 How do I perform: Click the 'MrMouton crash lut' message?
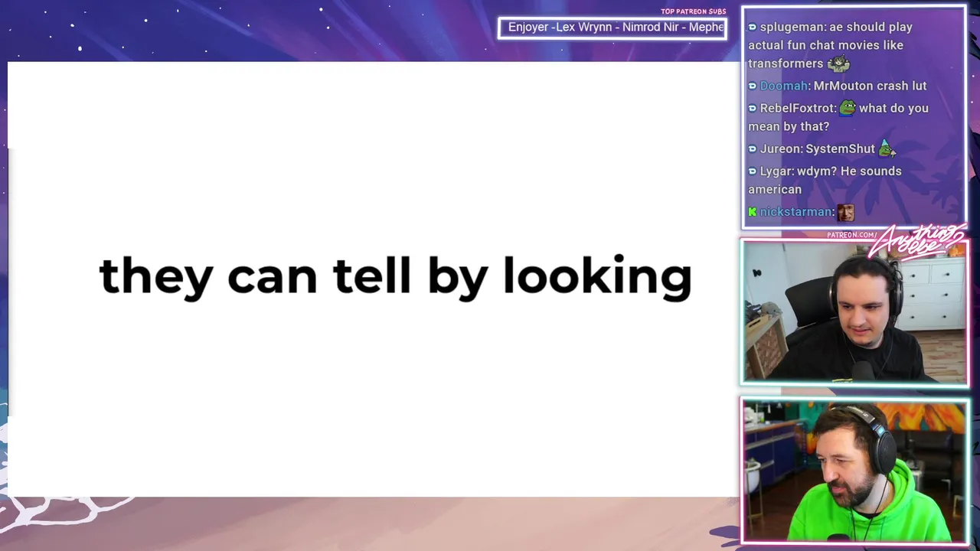pos(870,86)
